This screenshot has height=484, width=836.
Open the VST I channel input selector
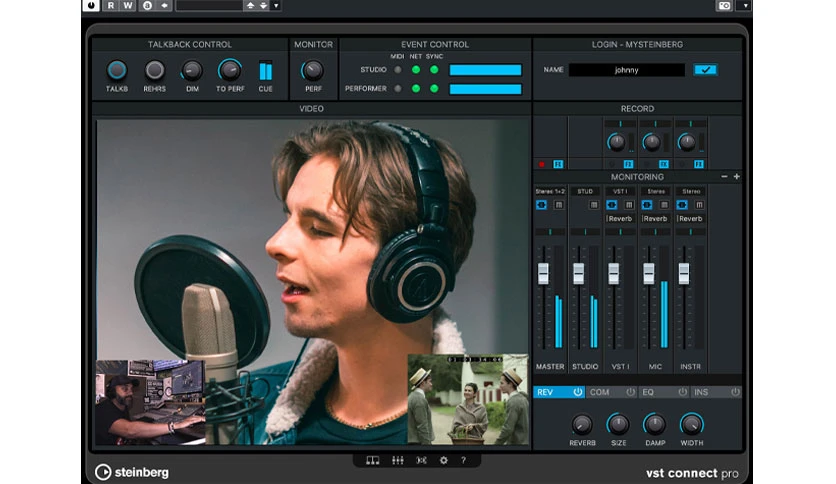[x=620, y=191]
